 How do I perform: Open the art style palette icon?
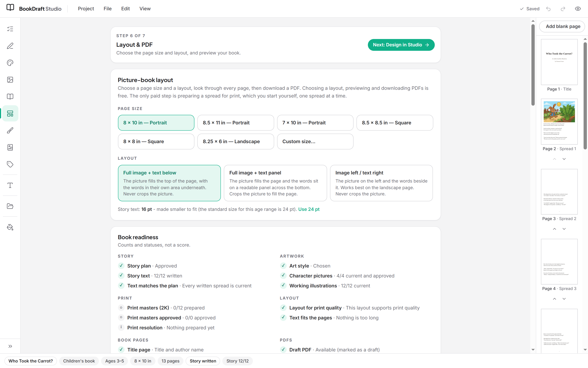click(10, 63)
